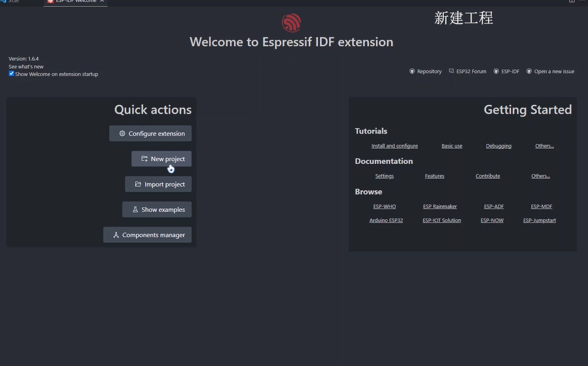588x366 pixels.
Task: Uncheck Show Welcome on extension startup
Action: point(11,73)
